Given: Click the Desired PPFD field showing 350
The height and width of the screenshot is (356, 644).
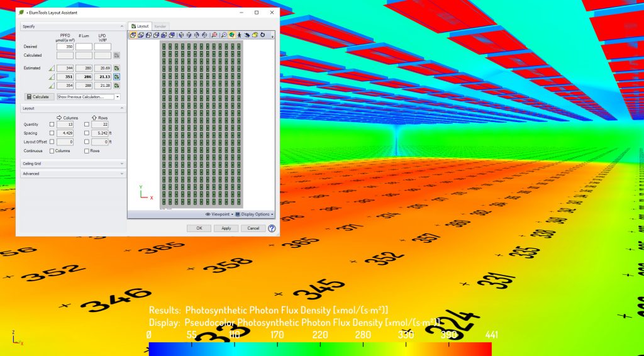Looking at the screenshot, I should [65, 47].
